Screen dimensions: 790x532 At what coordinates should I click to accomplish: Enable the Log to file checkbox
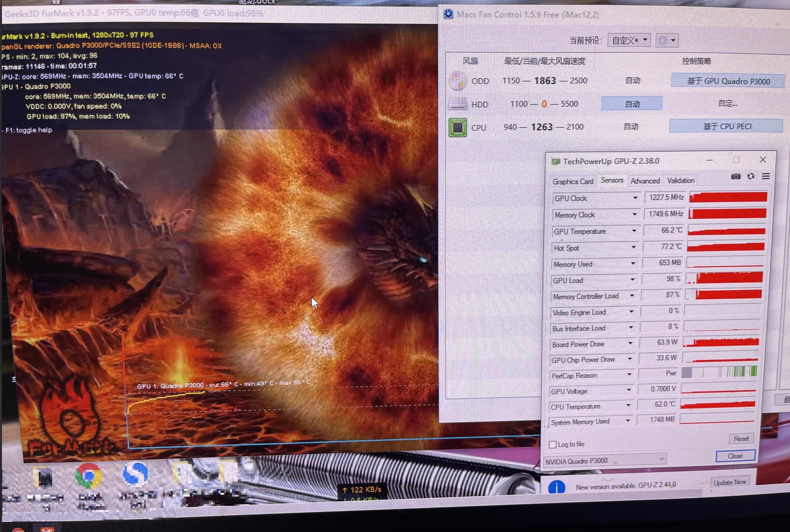(553, 444)
